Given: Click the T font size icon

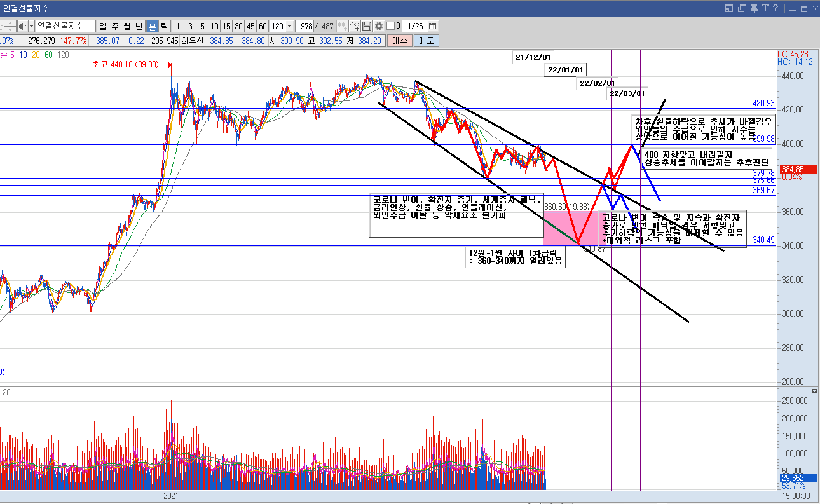Looking at the screenshot, I should click(765, 8).
